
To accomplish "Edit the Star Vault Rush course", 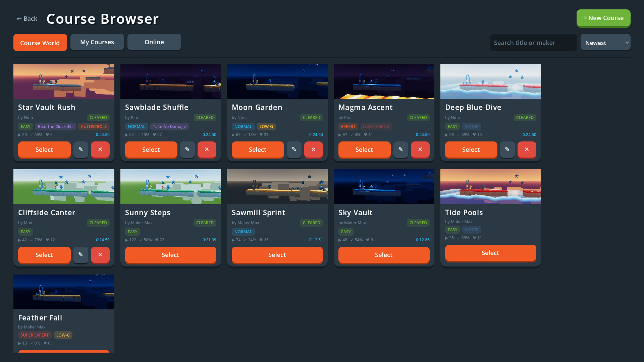I will [x=80, y=149].
